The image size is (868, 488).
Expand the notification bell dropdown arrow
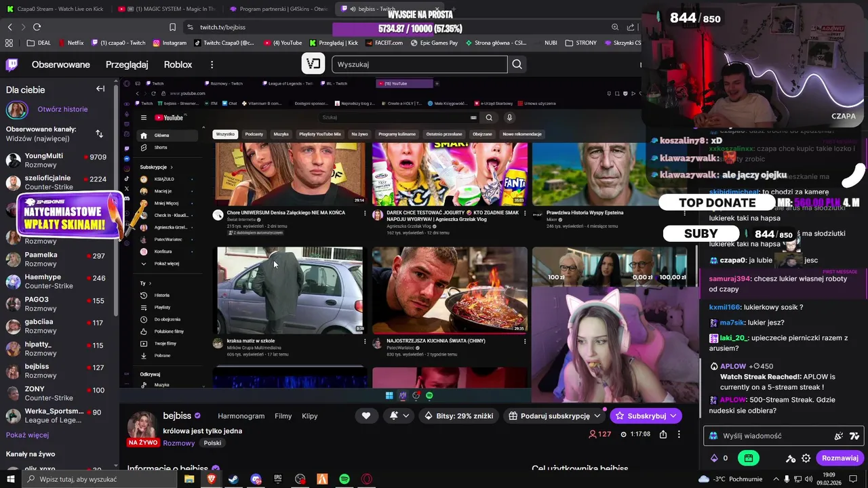(406, 415)
